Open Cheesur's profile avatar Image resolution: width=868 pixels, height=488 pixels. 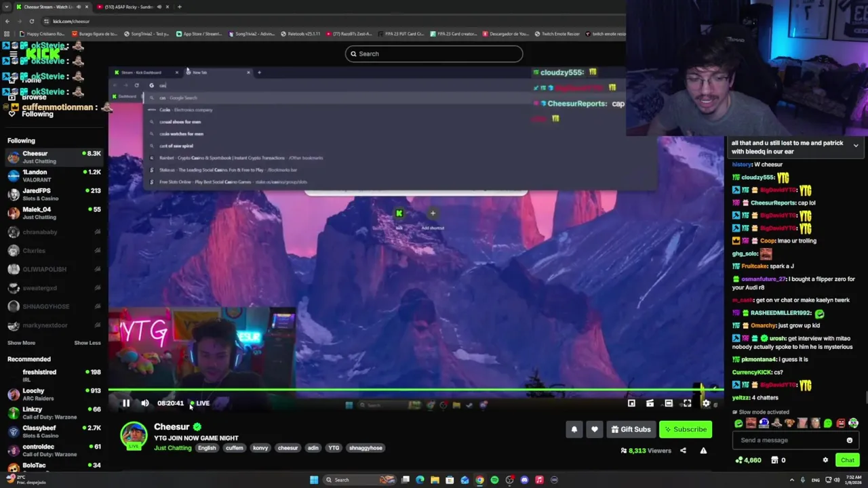point(134,436)
